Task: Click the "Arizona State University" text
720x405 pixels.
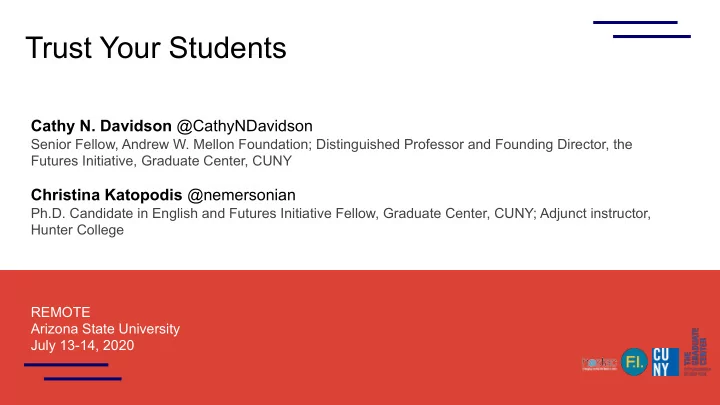Action: [x=105, y=329]
